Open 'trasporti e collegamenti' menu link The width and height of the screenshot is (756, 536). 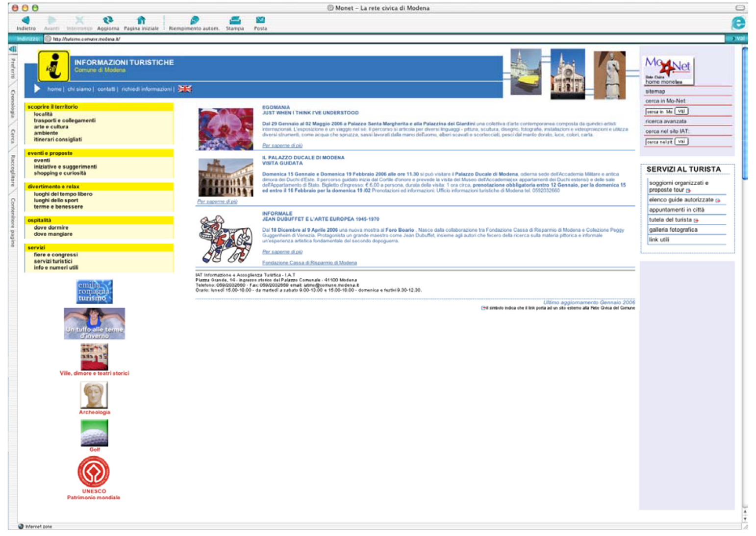(64, 121)
